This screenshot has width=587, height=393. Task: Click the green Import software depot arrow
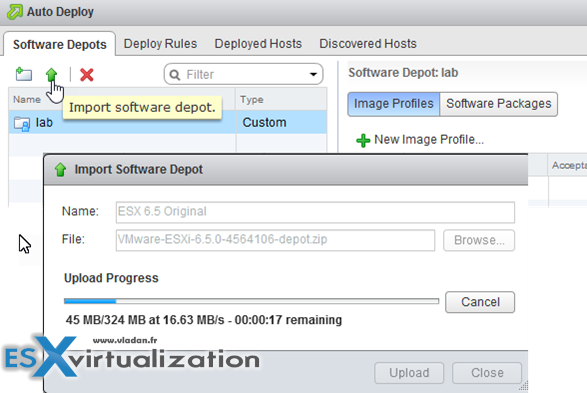click(x=51, y=75)
